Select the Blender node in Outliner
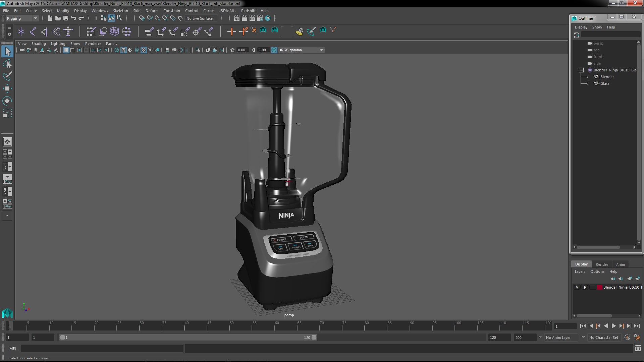This screenshot has height=362, width=644. click(607, 77)
